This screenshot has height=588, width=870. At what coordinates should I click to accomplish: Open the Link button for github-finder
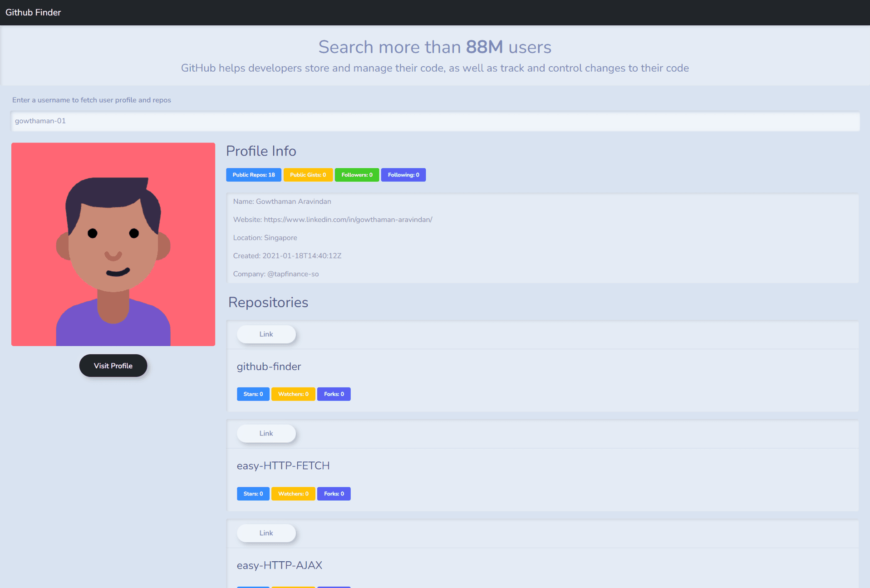pyautogui.click(x=266, y=334)
